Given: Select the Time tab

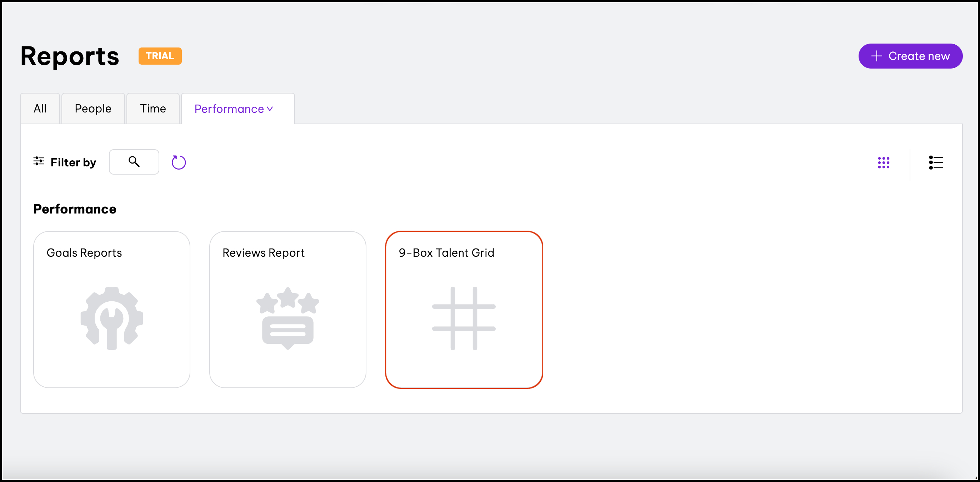Looking at the screenshot, I should (x=153, y=109).
